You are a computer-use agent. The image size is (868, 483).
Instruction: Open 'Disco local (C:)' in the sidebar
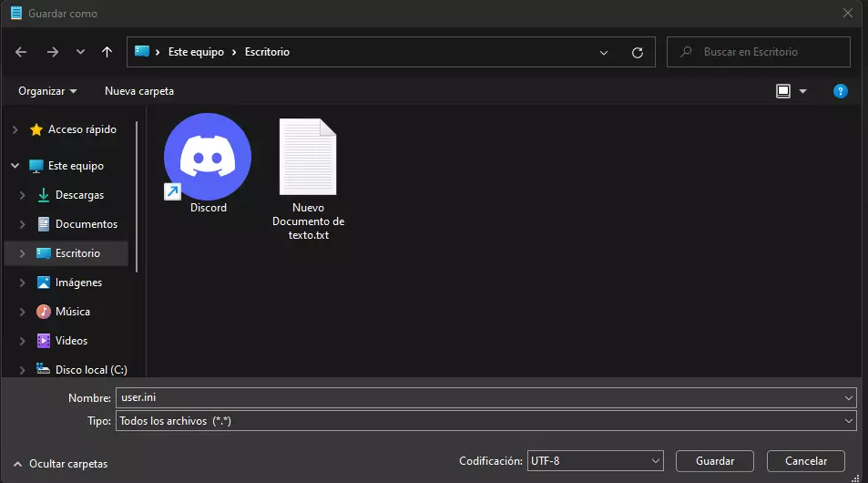pyautogui.click(x=91, y=369)
